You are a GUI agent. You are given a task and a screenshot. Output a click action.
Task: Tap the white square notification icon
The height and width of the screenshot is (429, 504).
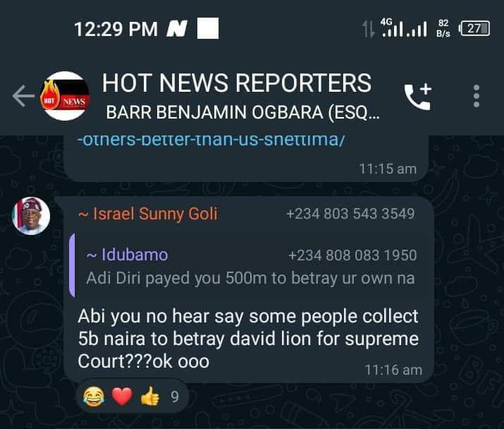208,28
